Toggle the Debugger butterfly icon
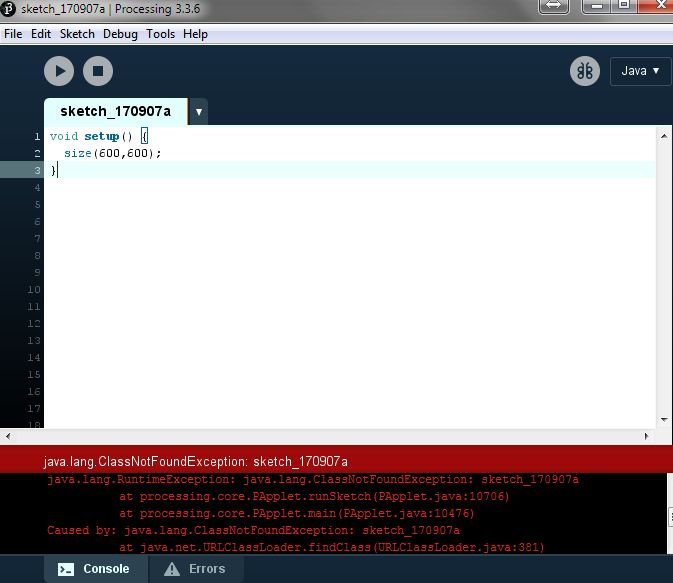Screen dimensions: 673x583 [x=584, y=71]
